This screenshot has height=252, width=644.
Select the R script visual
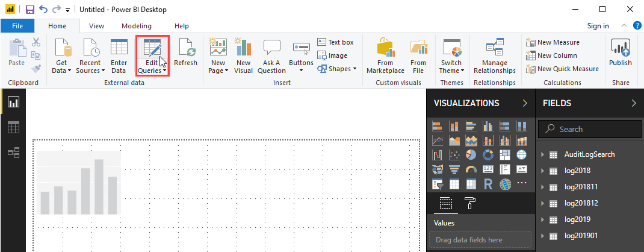pos(488,184)
